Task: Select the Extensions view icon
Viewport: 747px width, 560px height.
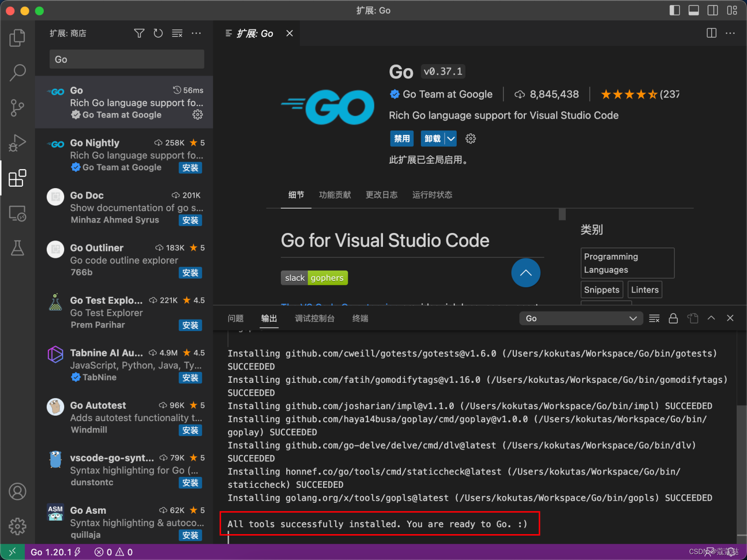Action: [x=17, y=178]
